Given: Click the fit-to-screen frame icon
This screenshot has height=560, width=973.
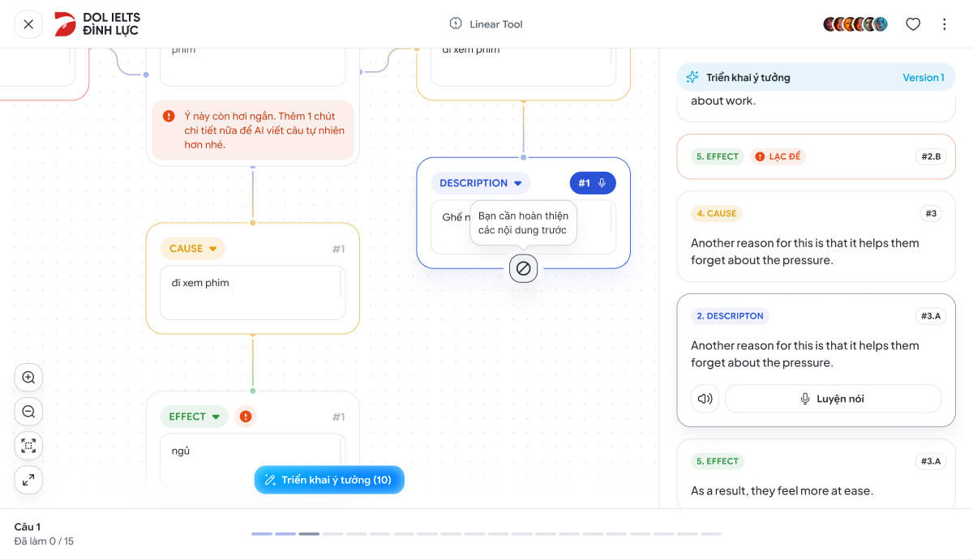Looking at the screenshot, I should tap(28, 446).
